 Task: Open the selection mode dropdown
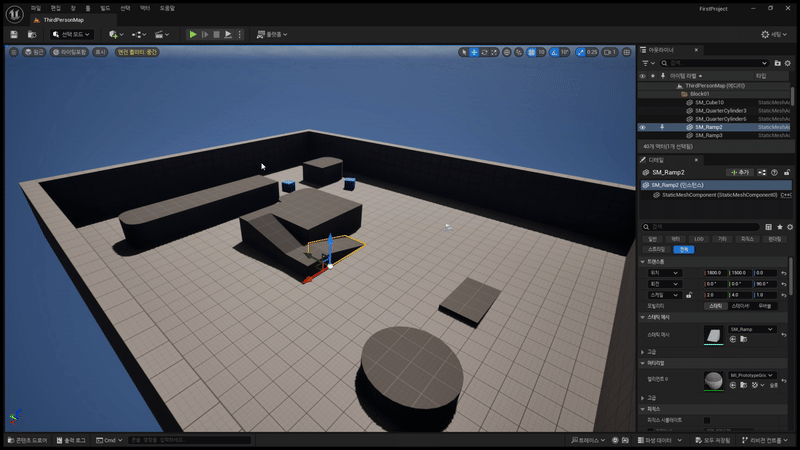[x=71, y=34]
